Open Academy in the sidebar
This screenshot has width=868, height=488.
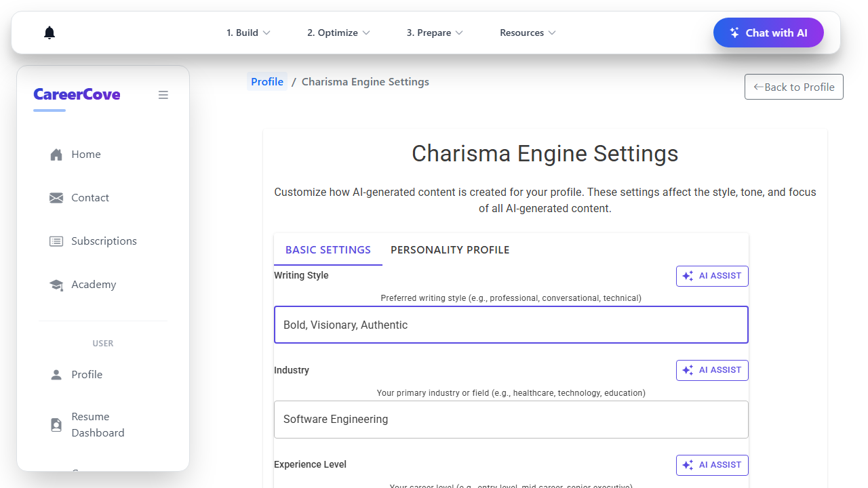coord(103,285)
